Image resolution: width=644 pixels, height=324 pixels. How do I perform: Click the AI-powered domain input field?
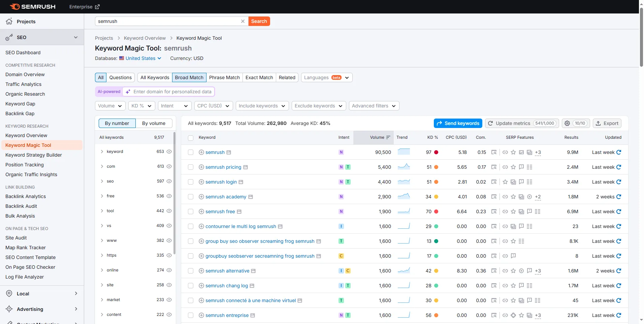pyautogui.click(x=172, y=92)
